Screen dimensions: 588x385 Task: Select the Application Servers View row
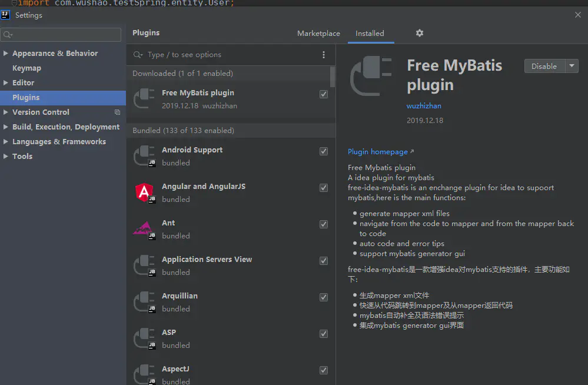point(231,265)
